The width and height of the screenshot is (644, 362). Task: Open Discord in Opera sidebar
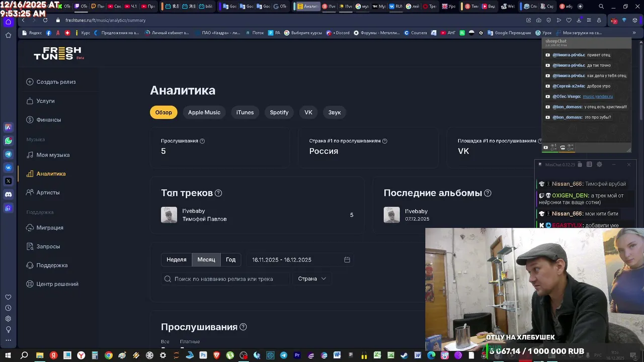(9, 194)
